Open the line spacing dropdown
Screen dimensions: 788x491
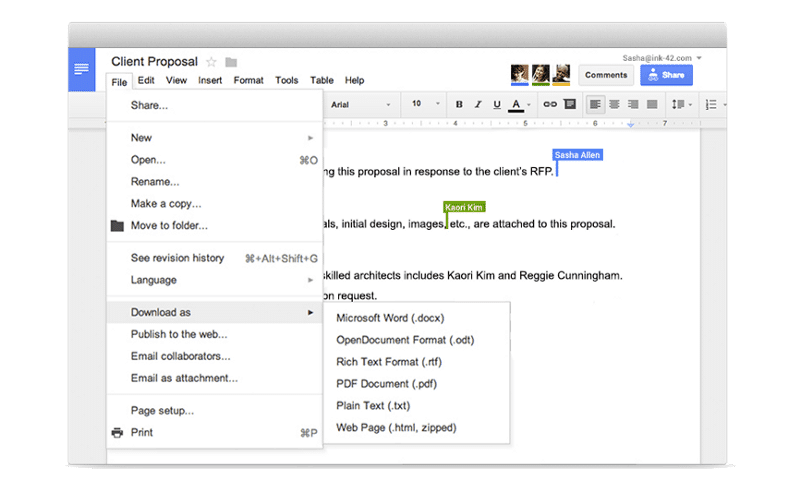click(682, 105)
